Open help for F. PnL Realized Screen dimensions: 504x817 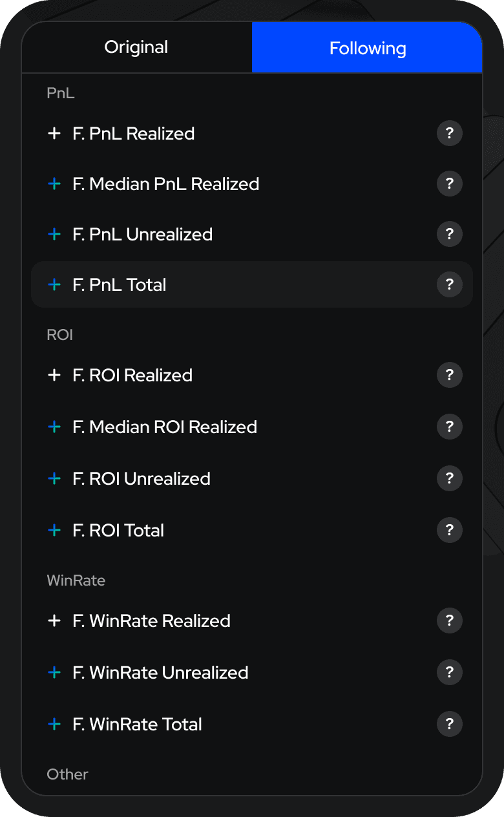coord(450,134)
